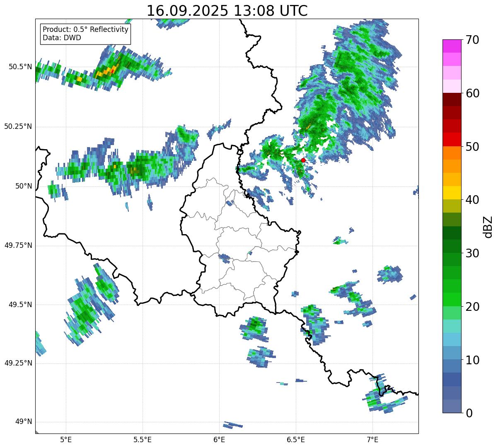
Task: Click the 5°E longitude label
Action: click(x=66, y=439)
